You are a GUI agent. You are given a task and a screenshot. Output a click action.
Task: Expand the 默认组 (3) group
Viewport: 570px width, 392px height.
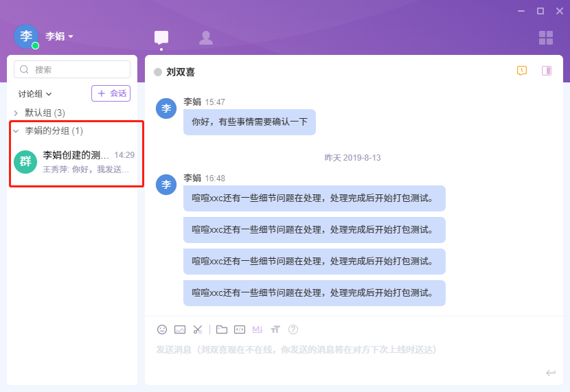45,113
